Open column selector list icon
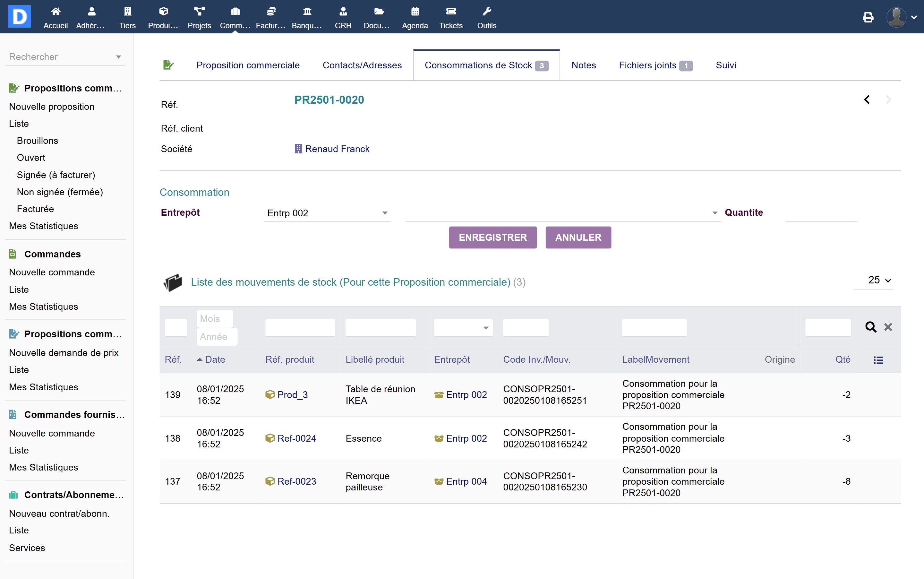Viewport: 924px width, 579px height. click(878, 360)
